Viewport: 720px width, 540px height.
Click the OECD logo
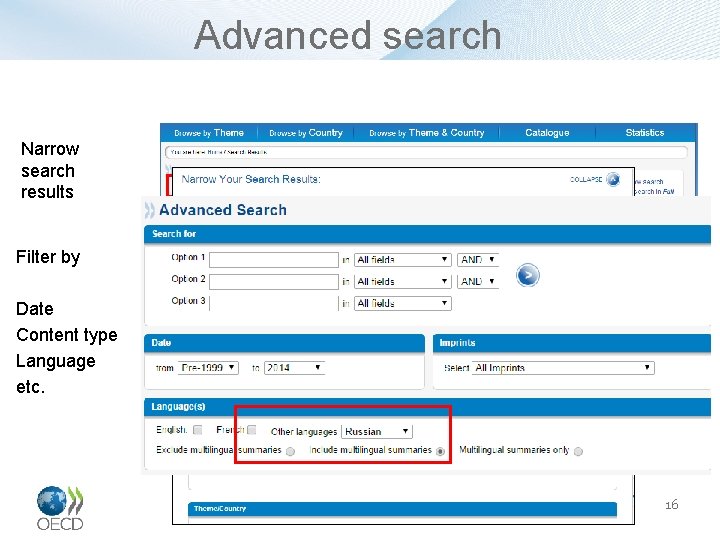click(60, 508)
